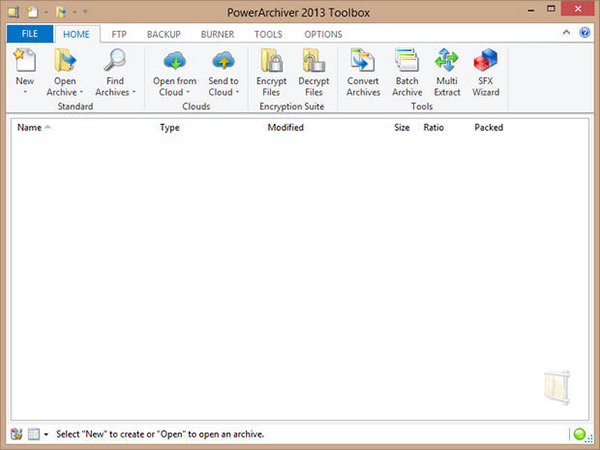The height and width of the screenshot is (450, 600).
Task: Expand the Open from Cloud dropdown arrow
Action: [x=188, y=92]
